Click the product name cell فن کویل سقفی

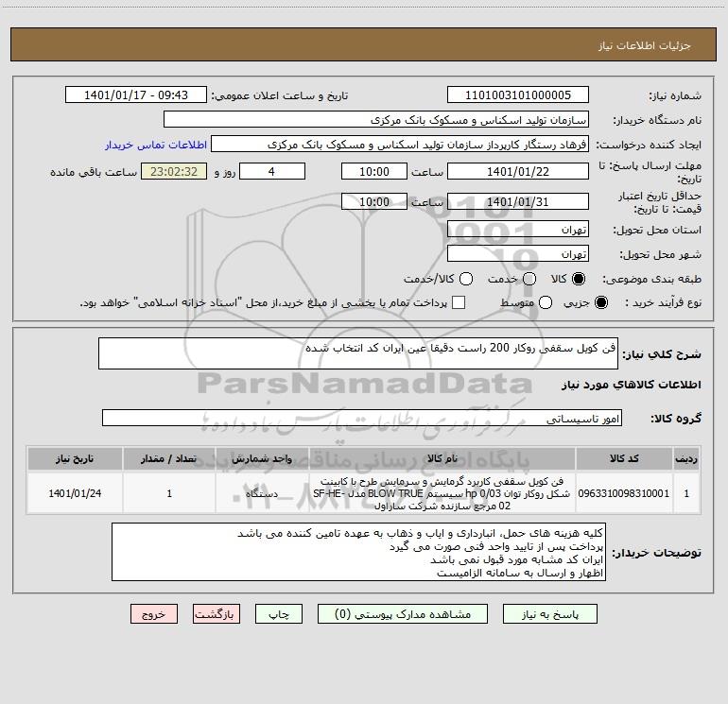pyautogui.click(x=442, y=493)
